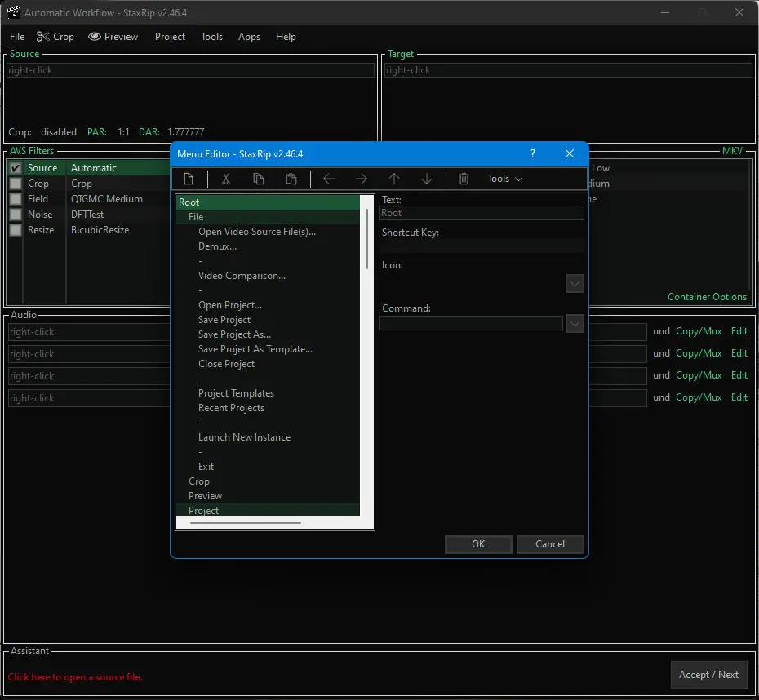Move item down with down arrow icon

pos(427,179)
